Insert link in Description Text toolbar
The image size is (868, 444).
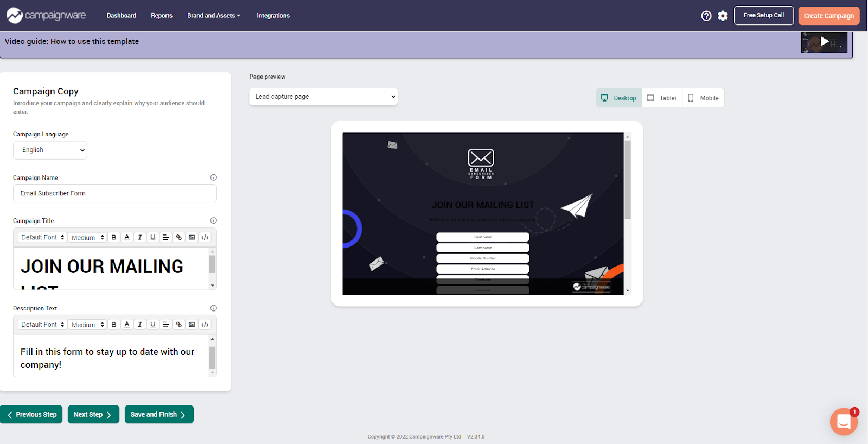point(179,325)
